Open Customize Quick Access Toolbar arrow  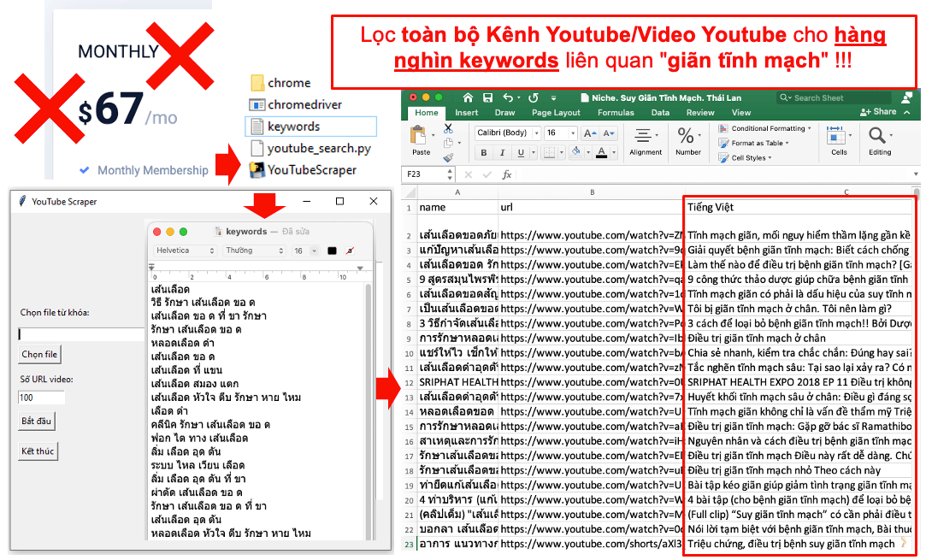point(553,97)
